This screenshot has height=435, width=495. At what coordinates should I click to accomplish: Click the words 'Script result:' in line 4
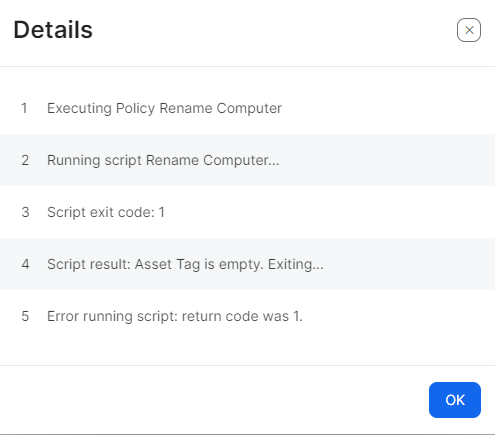(89, 264)
